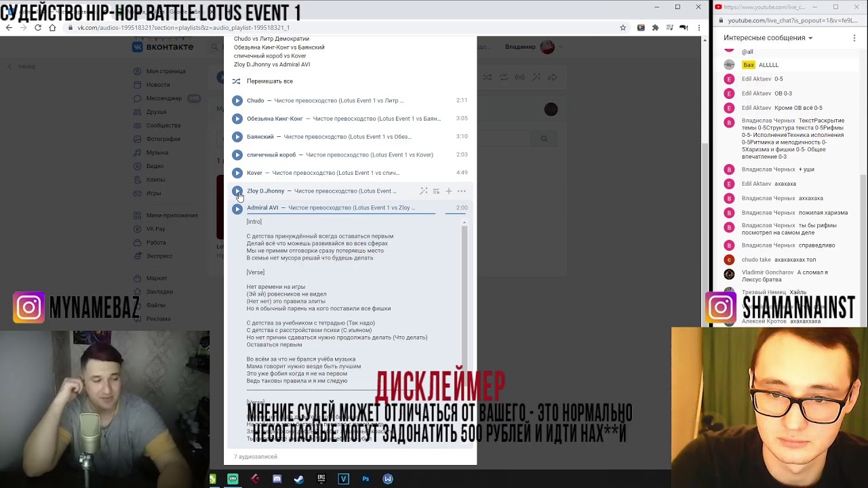
Task: Open Закладки in the VK sidebar
Action: 159,291
